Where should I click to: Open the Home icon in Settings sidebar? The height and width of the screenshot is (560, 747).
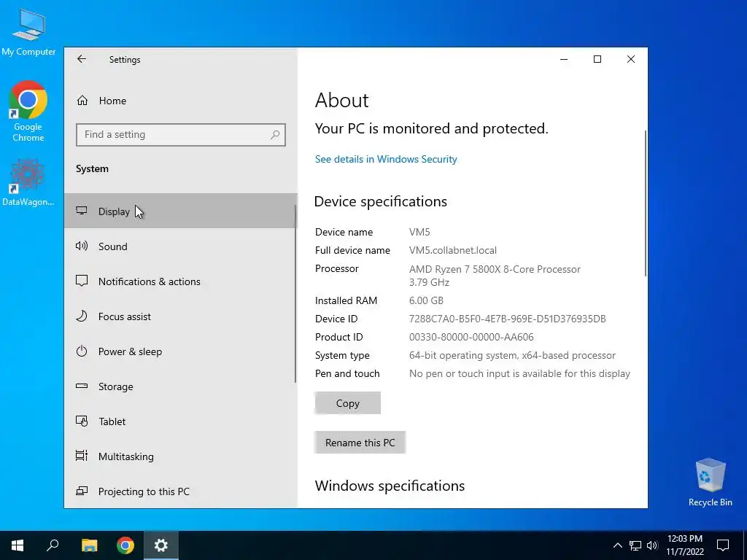point(82,101)
